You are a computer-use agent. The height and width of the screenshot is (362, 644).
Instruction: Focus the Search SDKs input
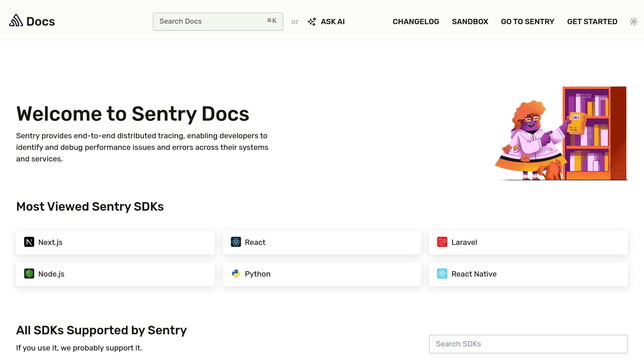pyautogui.click(x=528, y=344)
